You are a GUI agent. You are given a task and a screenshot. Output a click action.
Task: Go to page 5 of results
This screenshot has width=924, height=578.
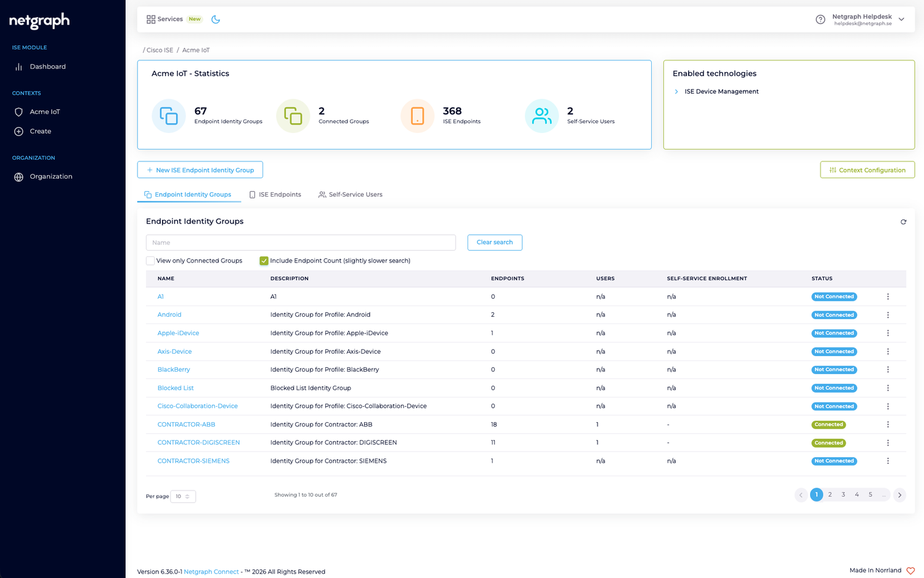click(870, 495)
